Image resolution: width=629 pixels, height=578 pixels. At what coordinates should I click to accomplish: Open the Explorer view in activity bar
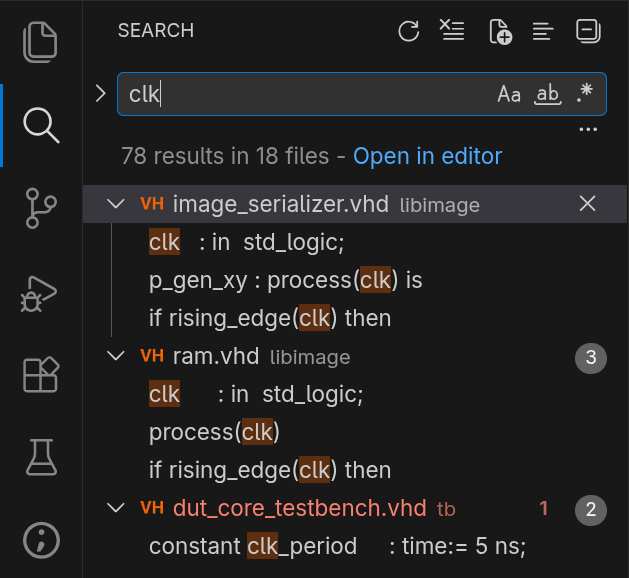pyautogui.click(x=41, y=42)
